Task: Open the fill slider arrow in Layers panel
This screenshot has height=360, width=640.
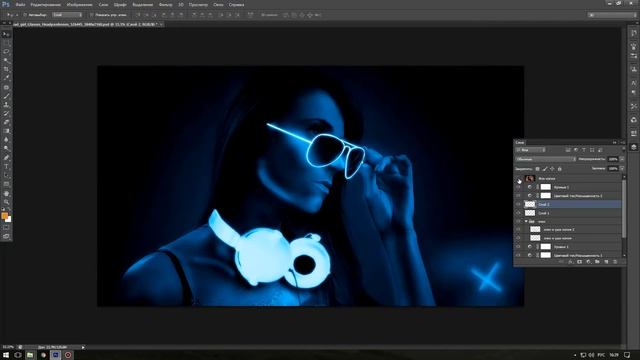Action: pos(622,169)
